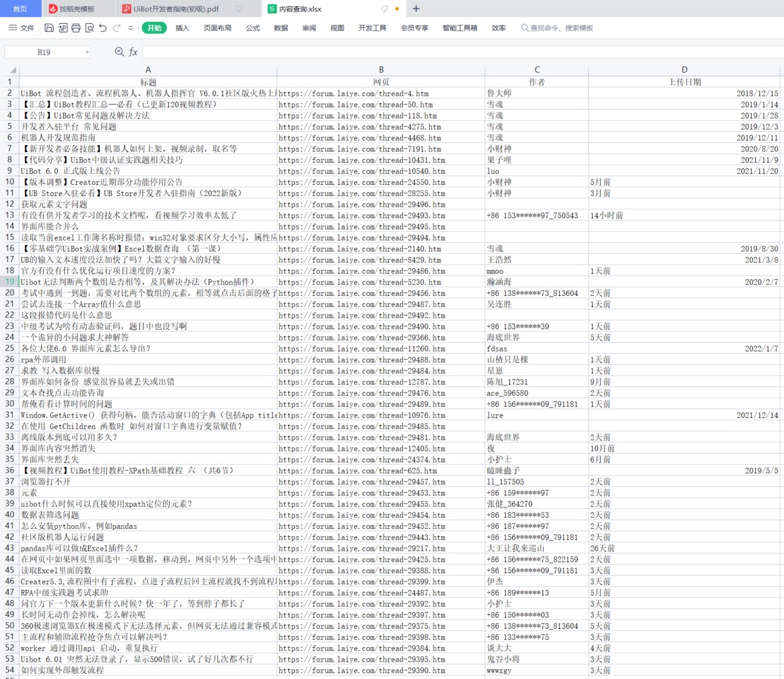Select row 19 header
The height and width of the screenshot is (679, 784).
10,282
